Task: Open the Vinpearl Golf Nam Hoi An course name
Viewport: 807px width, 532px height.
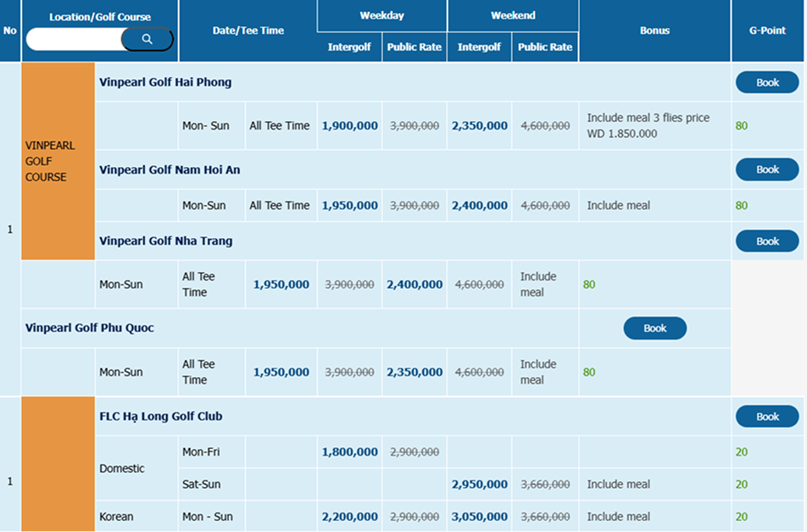Action: 170,169
